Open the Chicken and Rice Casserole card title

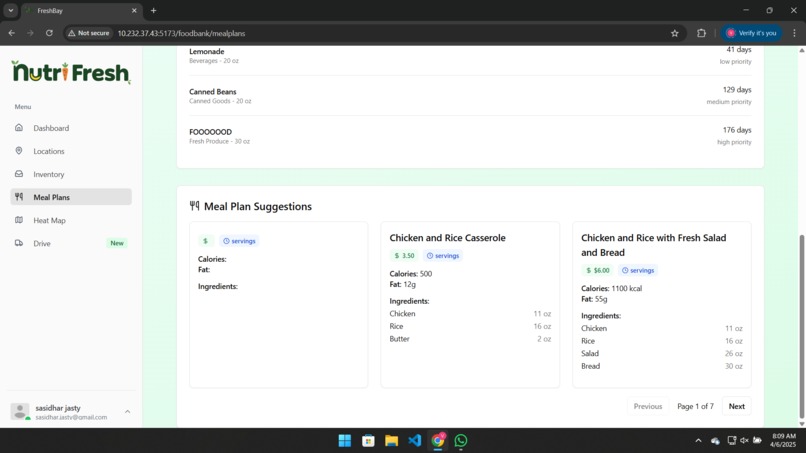(x=447, y=238)
